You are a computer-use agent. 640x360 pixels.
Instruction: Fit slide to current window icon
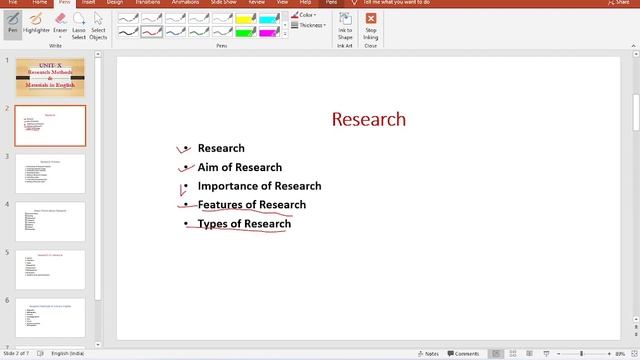tap(634, 354)
